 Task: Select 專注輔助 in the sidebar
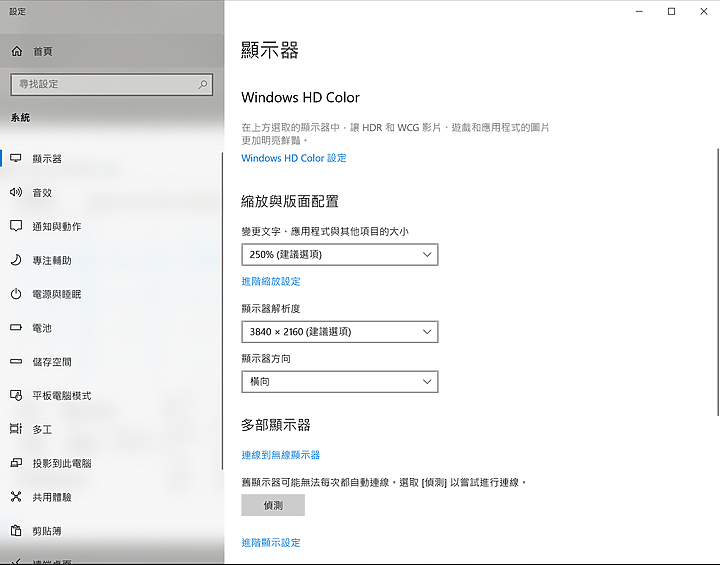112,260
